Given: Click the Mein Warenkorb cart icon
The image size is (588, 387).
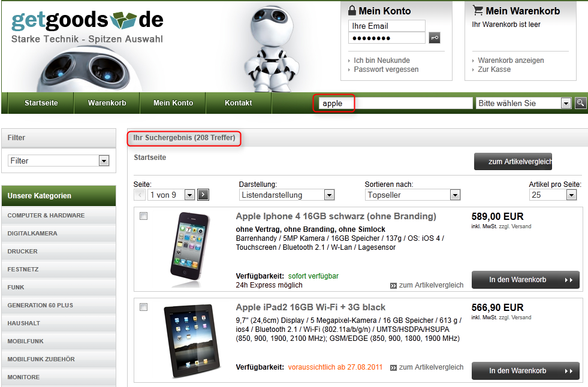Looking at the screenshot, I should tap(478, 10).
